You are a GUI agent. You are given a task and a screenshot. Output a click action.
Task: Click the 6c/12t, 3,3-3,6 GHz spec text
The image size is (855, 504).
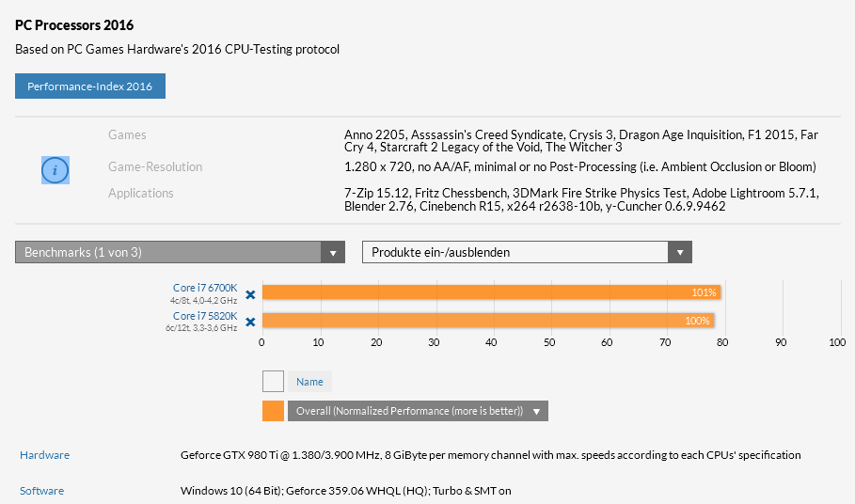[201, 328]
